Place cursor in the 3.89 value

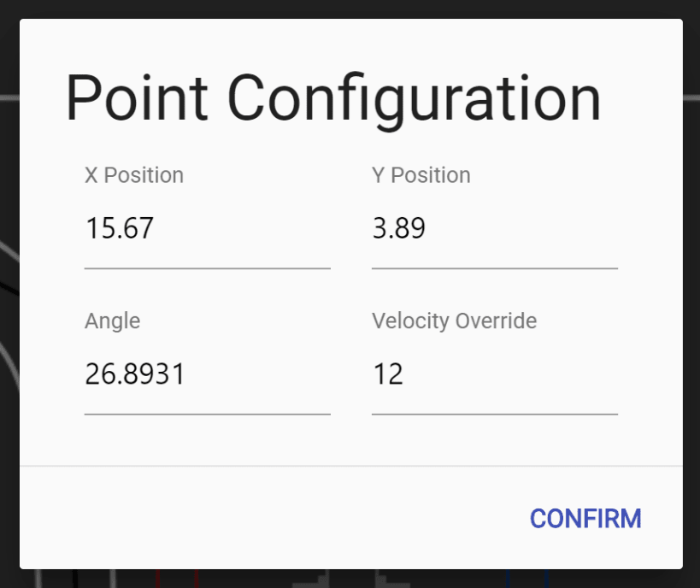398,228
